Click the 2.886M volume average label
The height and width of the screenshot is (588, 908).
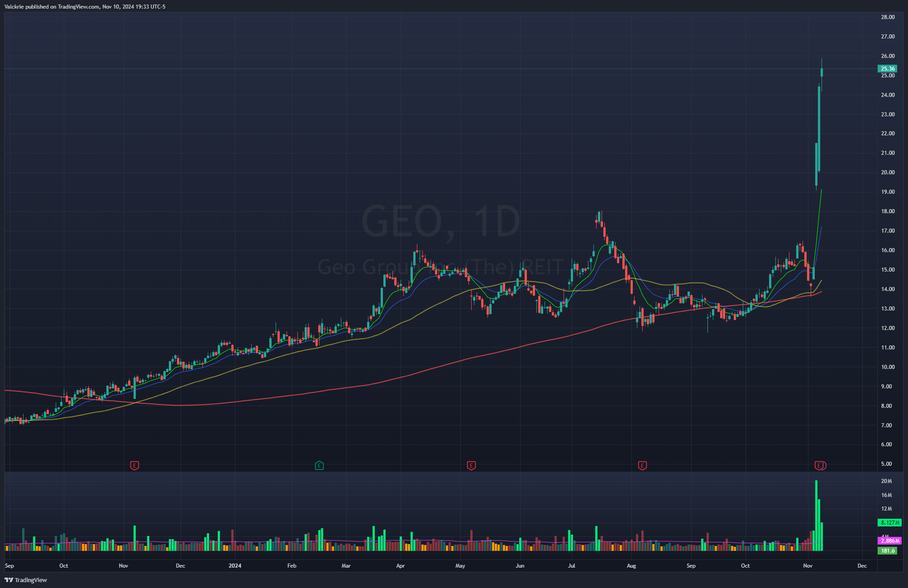coord(889,541)
